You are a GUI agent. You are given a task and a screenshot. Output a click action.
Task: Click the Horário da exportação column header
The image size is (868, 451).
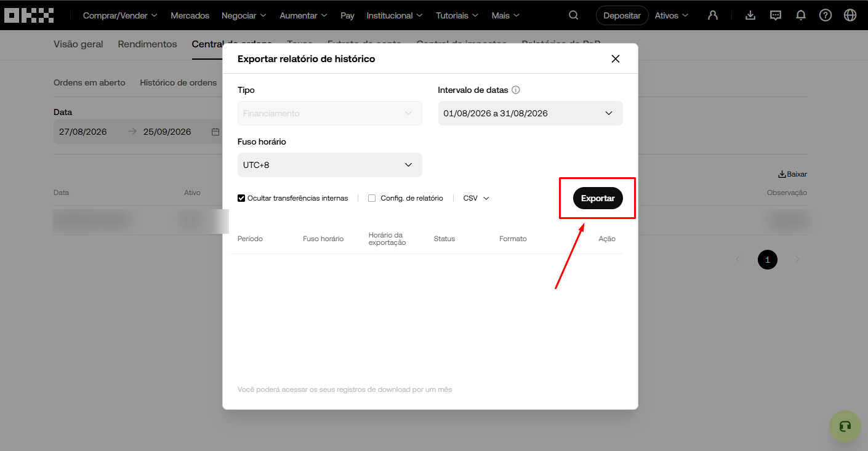click(387, 239)
